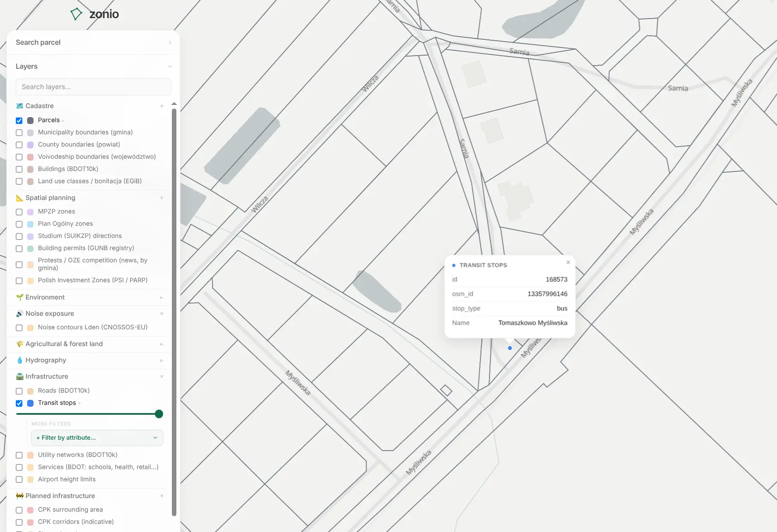The width and height of the screenshot is (777, 532).
Task: Click the Planned infrastructure barrier icon
Action: tap(19, 496)
